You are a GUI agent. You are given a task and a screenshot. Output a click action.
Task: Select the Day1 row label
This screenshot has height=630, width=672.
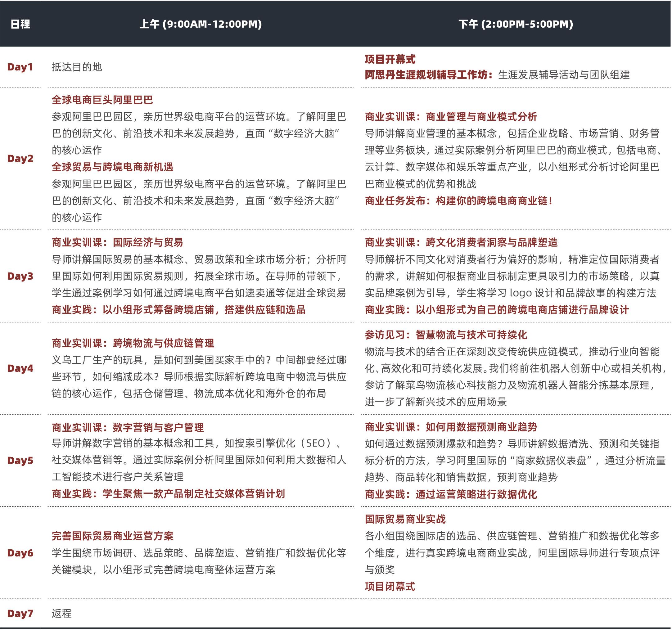coord(20,67)
